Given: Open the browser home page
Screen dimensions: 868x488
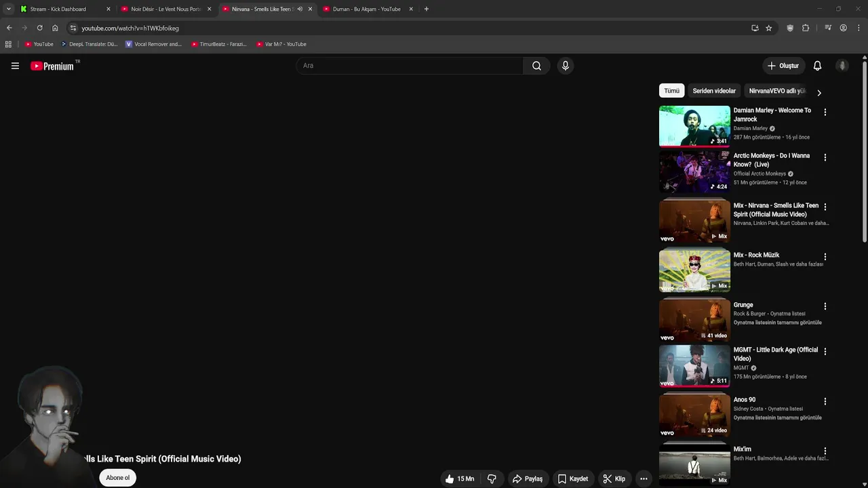Looking at the screenshot, I should 55,28.
